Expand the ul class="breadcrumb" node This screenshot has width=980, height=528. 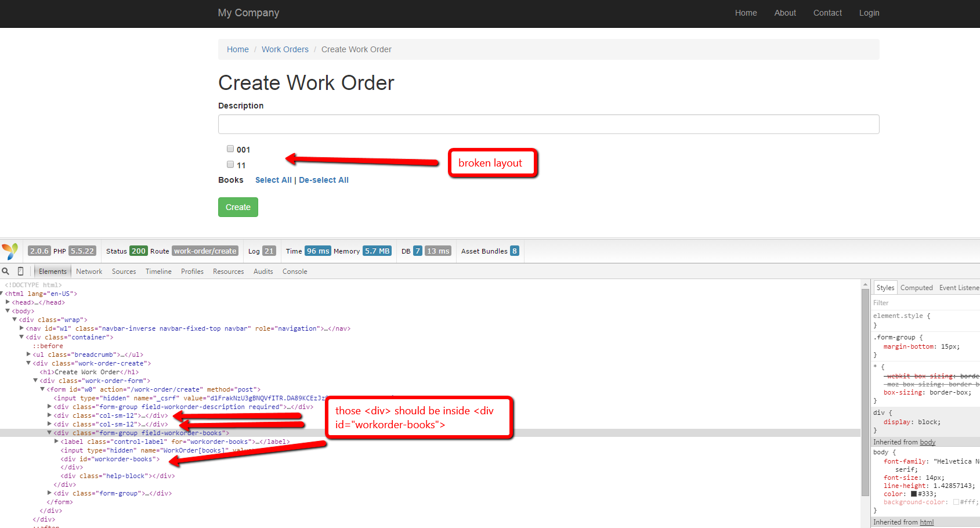[x=28, y=355]
